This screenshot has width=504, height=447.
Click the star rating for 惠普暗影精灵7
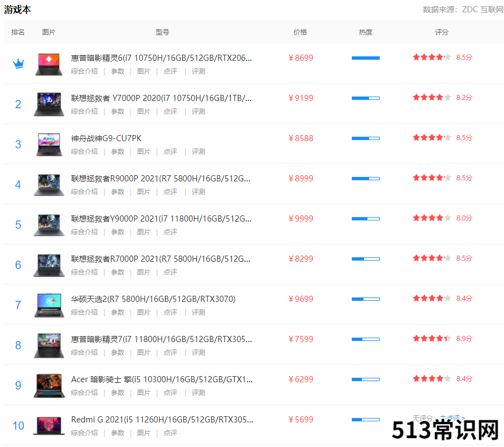point(432,339)
